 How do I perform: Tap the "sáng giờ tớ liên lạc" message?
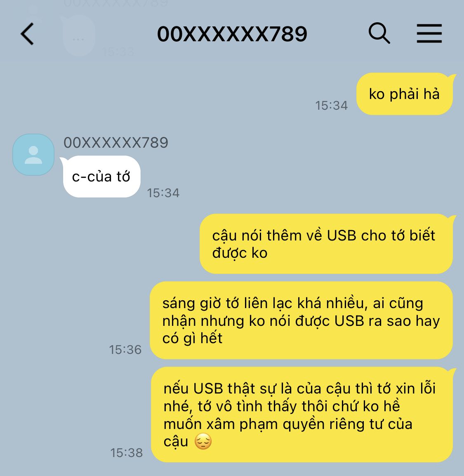[x=301, y=320]
